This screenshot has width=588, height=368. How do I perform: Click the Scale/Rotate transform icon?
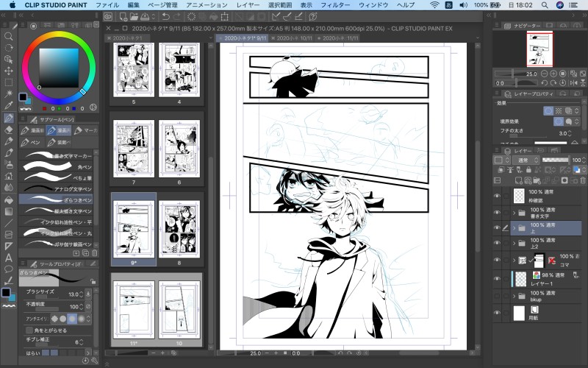click(x=224, y=16)
